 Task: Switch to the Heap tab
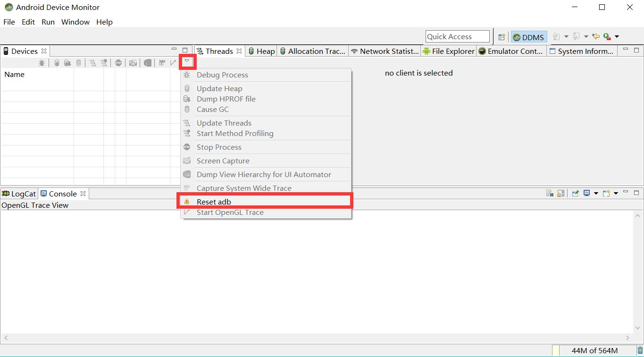(x=262, y=51)
